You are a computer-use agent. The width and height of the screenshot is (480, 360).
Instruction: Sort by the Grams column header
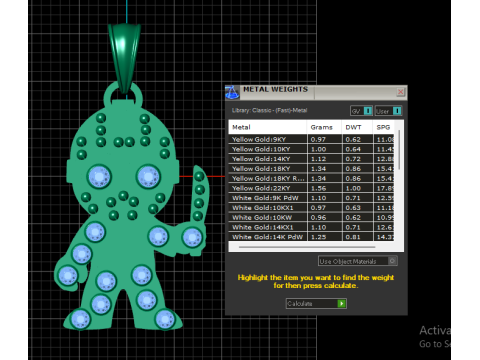tap(324, 127)
